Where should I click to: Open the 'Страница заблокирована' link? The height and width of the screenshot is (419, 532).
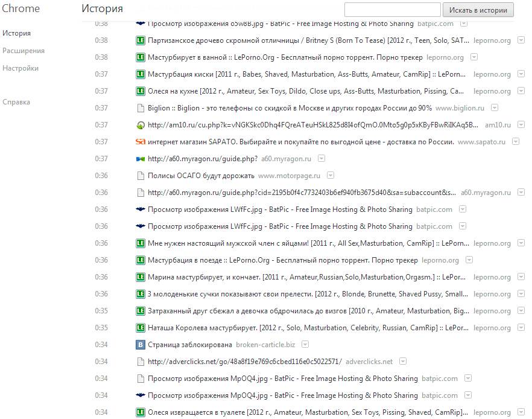(x=189, y=345)
